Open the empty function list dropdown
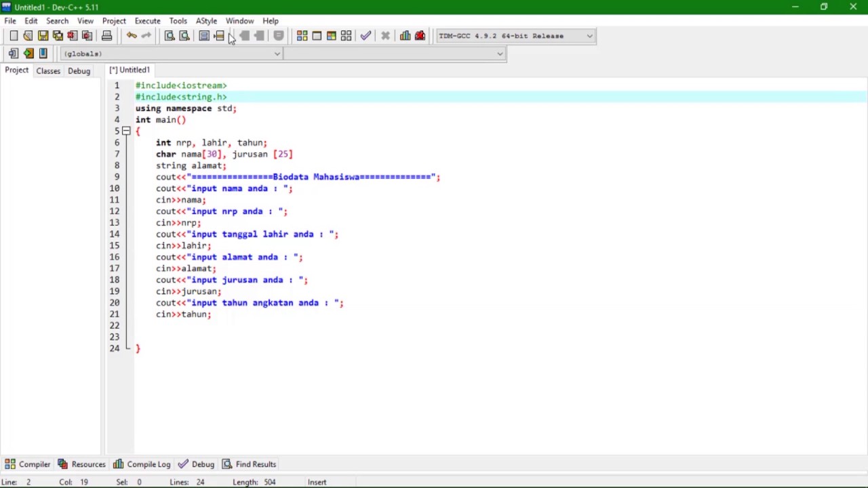This screenshot has width=868, height=488. 395,54
